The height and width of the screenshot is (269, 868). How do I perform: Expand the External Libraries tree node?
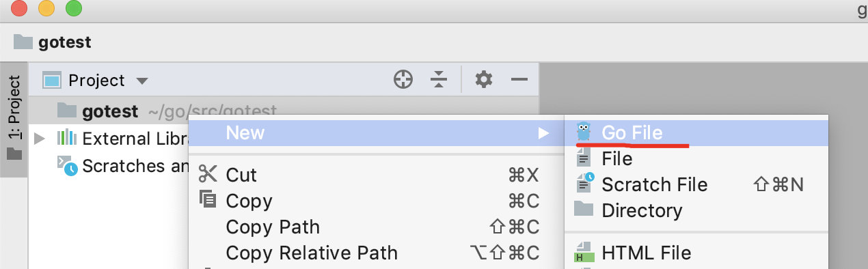click(40, 139)
